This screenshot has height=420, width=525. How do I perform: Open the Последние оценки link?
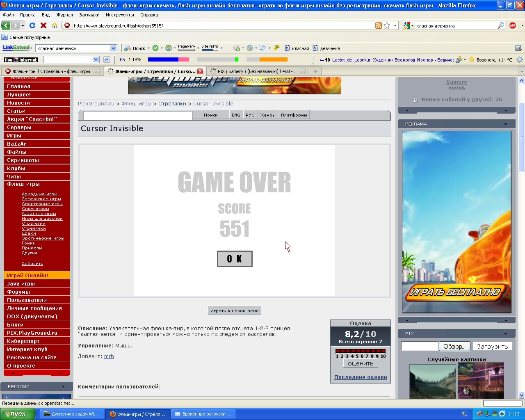pos(361,377)
